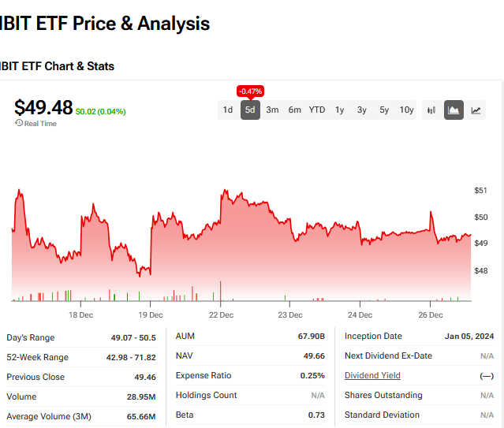The image size is (504, 428).
Task: Switch chart to 1y range
Action: tap(339, 110)
